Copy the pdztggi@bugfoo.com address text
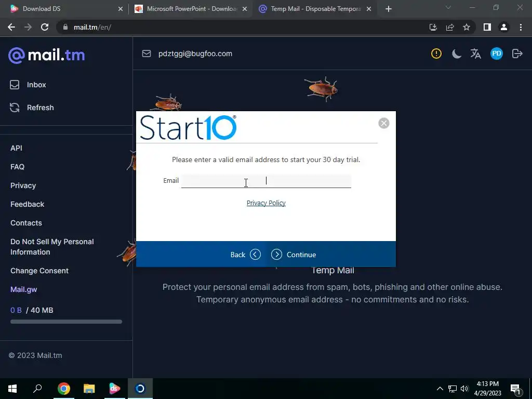The image size is (532, 399). (x=195, y=54)
